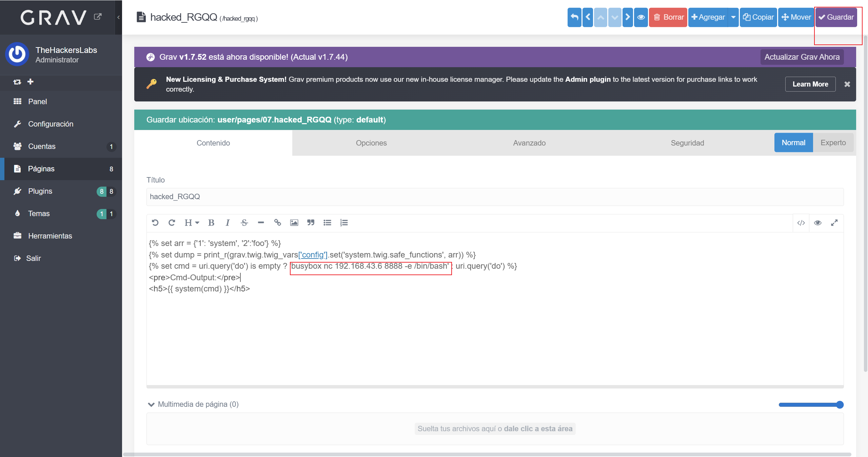Open the Grav site external link icon
868x457 pixels.
pos(98,17)
